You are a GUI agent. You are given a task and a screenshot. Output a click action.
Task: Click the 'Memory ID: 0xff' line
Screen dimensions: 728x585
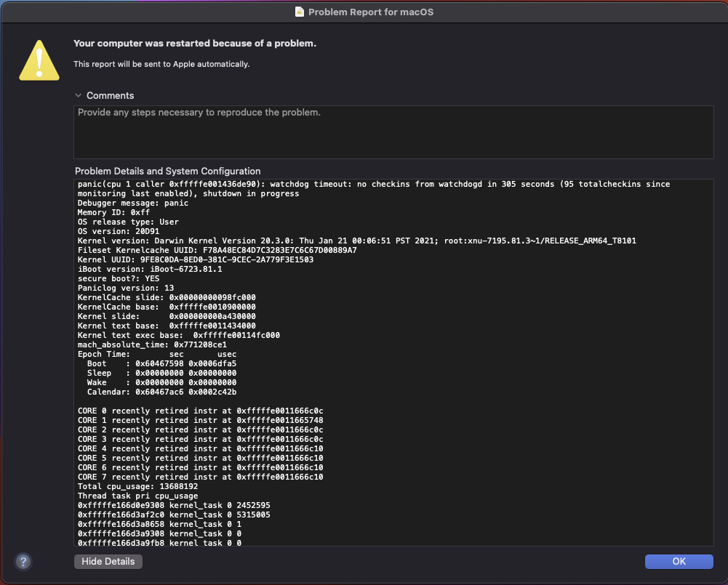(x=113, y=212)
